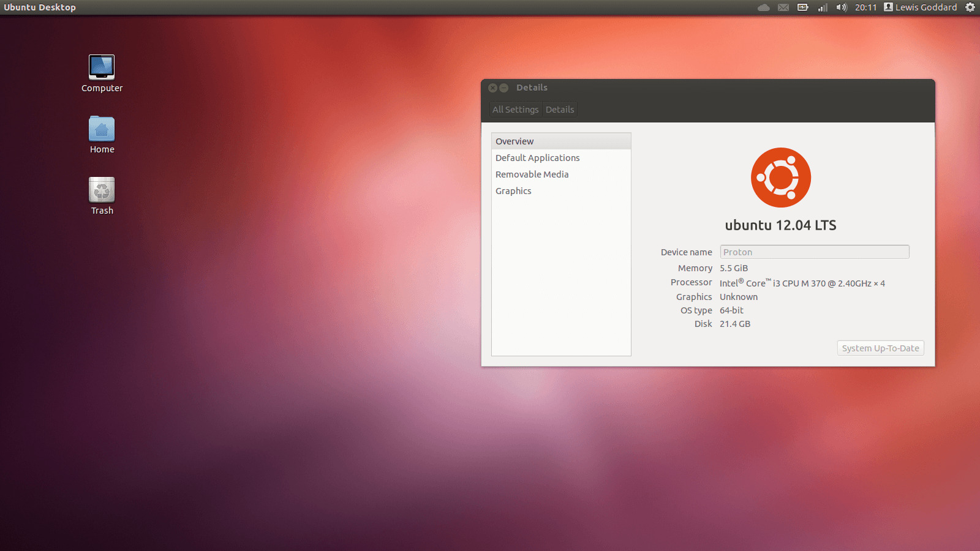Click the Details breadcrumb button

[x=560, y=110]
